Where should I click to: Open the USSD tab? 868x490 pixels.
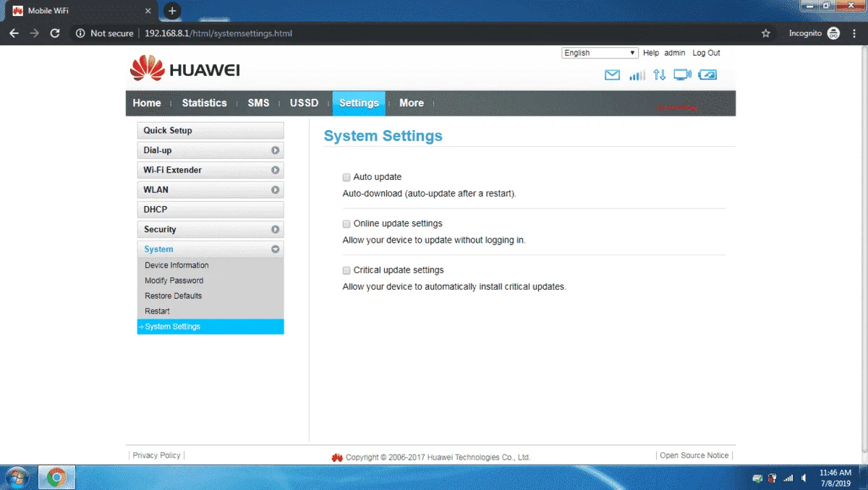pyautogui.click(x=304, y=103)
